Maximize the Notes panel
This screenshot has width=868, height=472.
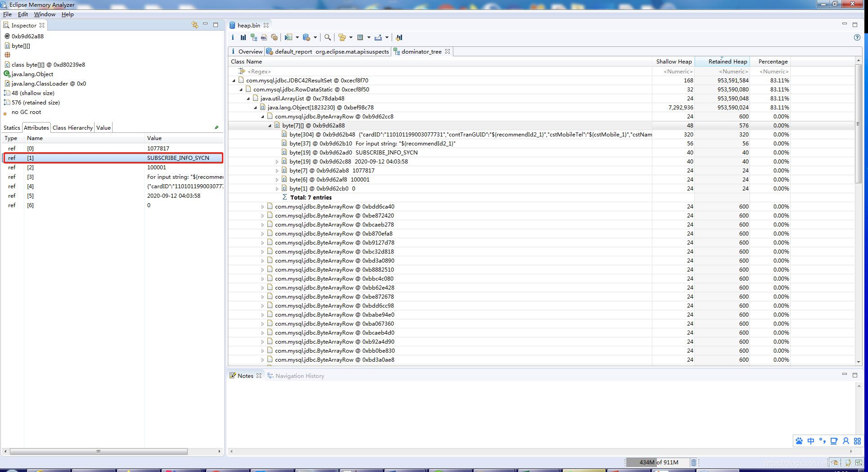click(855, 375)
